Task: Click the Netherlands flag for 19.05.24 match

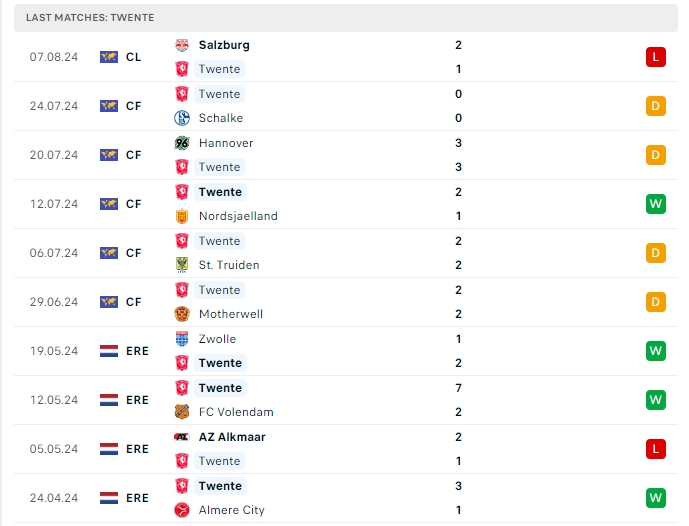Action: pos(109,351)
